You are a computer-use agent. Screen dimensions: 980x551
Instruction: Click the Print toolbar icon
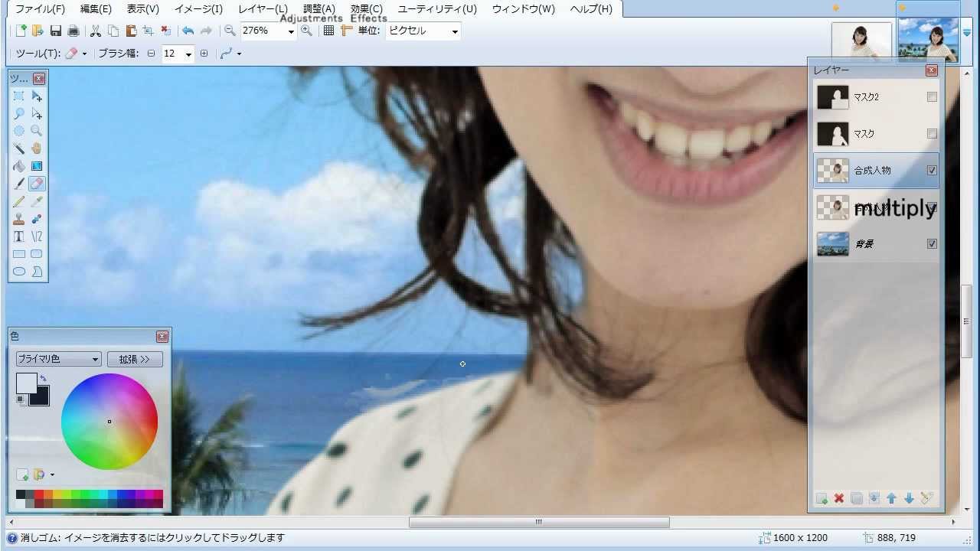point(73,31)
